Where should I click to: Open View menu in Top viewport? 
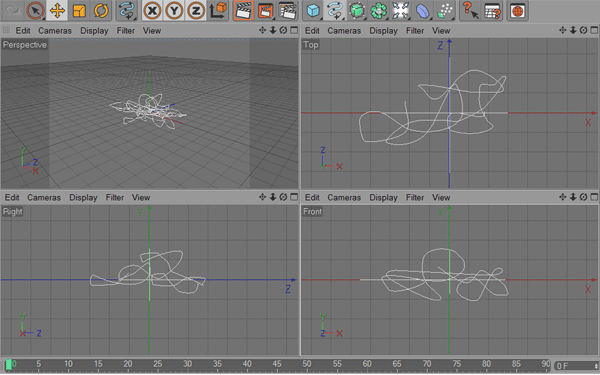tap(441, 31)
